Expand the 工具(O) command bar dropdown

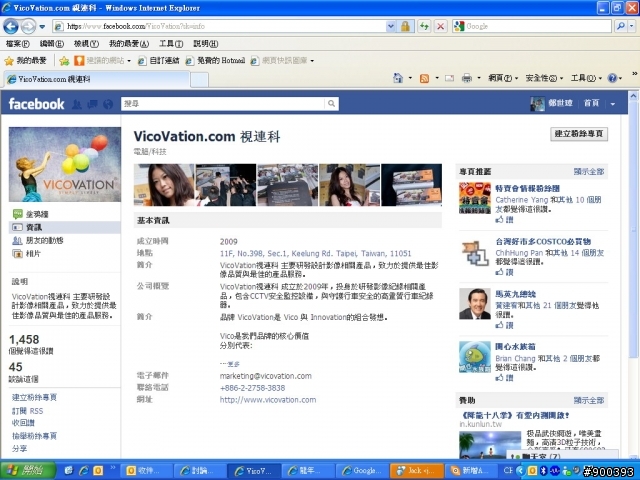coord(586,78)
